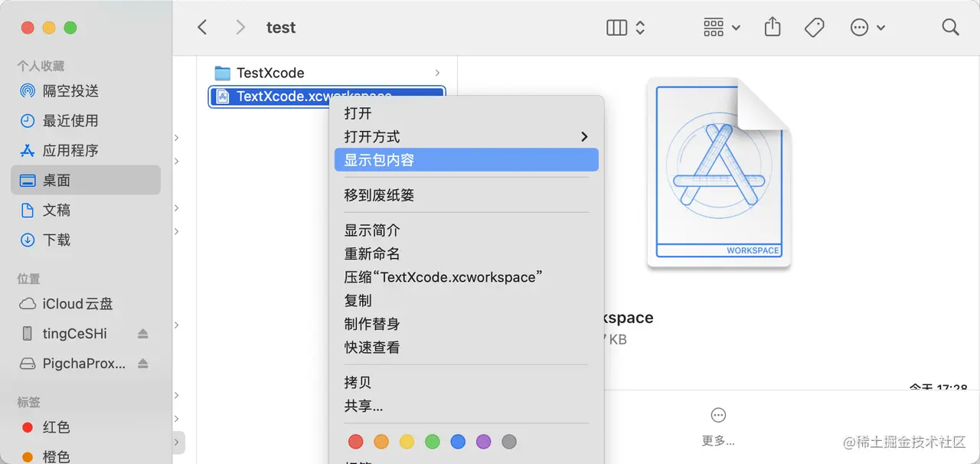
Task: Select the TestXcode folder
Action: click(327, 73)
